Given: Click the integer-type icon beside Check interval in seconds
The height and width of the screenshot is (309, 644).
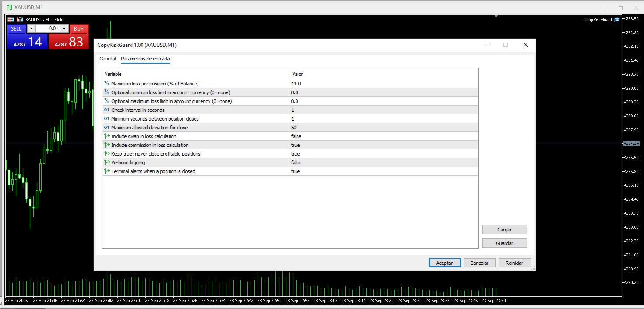Looking at the screenshot, I should coord(106,110).
